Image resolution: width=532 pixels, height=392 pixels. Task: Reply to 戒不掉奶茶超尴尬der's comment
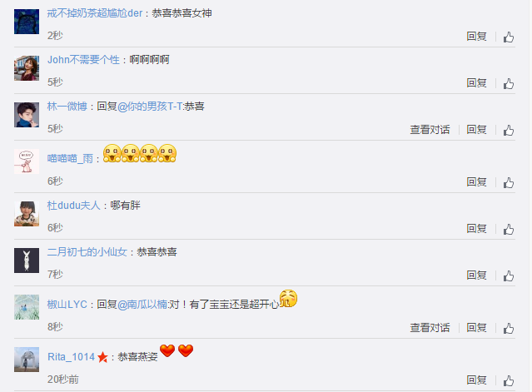476,37
